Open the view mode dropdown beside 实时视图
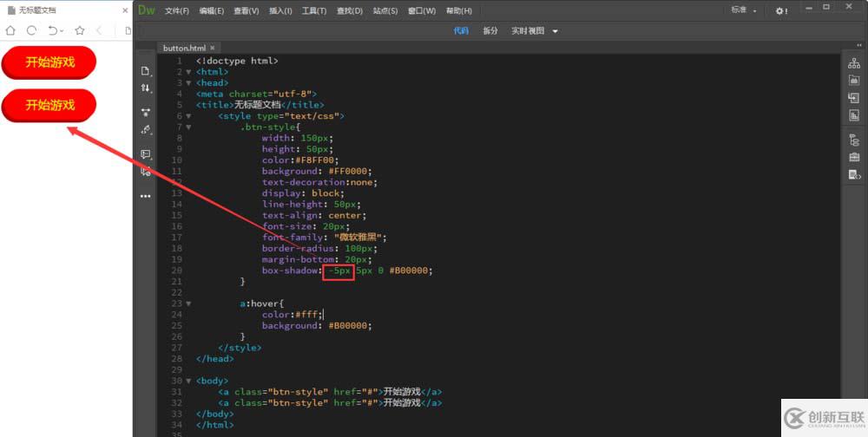868x437 pixels. (x=555, y=31)
